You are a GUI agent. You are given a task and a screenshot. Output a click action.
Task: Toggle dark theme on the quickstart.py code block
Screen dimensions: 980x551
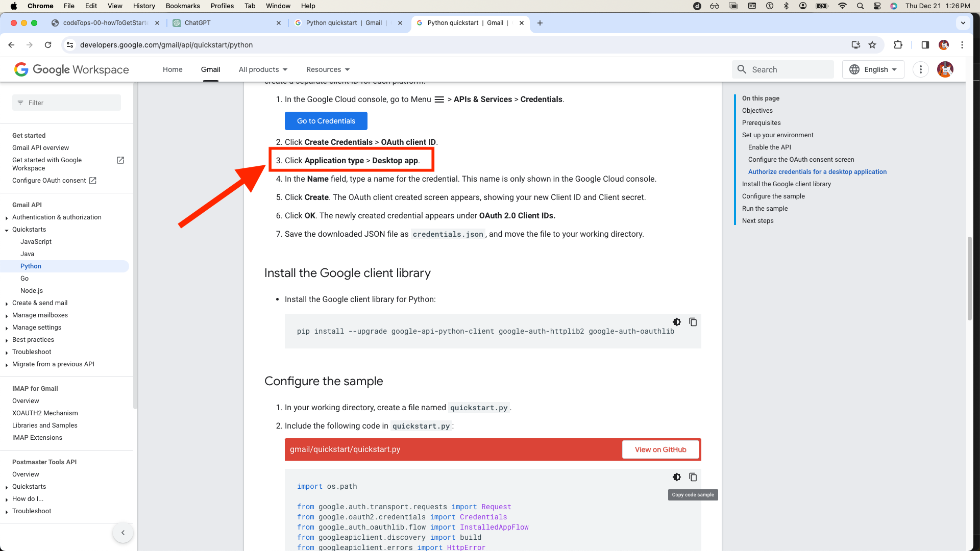click(677, 477)
